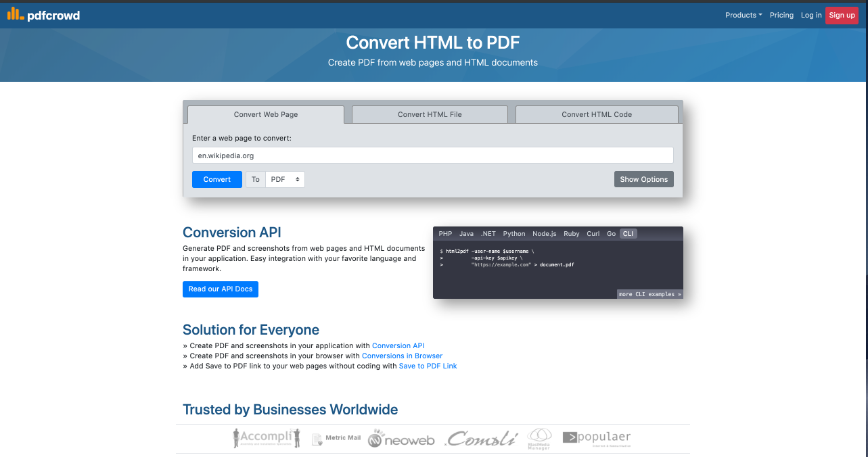Screen dimensions: 868x457
Task: Click the neoweb company logo
Action: [x=401, y=438]
